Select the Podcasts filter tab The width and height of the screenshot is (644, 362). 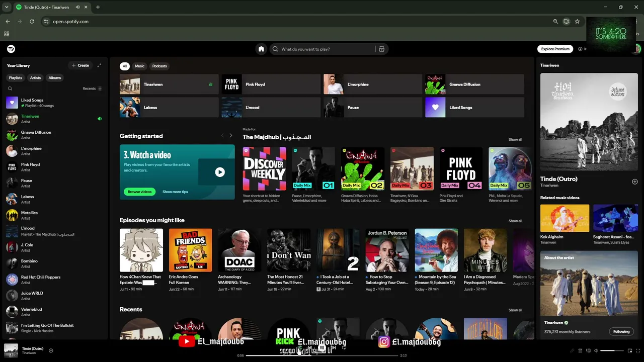coord(159,66)
